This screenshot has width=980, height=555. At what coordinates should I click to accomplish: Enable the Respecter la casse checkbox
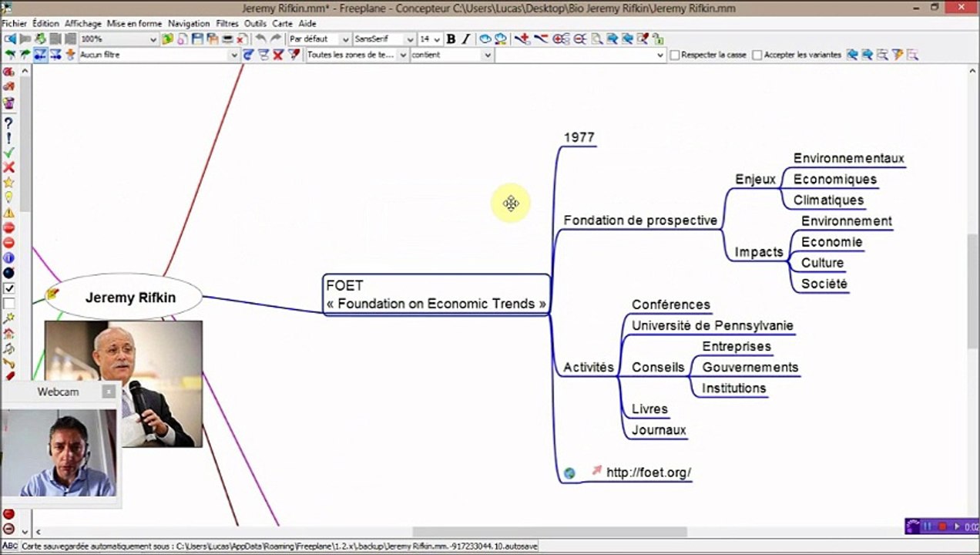point(675,55)
